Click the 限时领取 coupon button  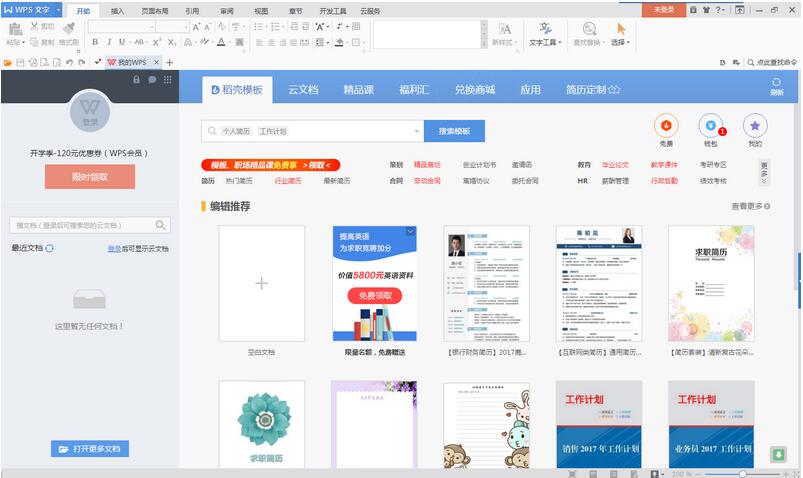click(x=90, y=177)
